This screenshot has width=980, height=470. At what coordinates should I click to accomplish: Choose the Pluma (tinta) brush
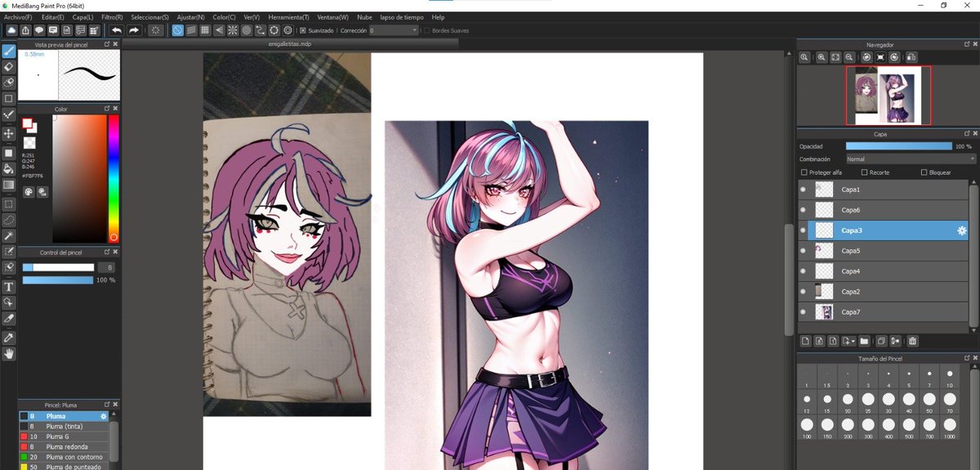(64, 426)
